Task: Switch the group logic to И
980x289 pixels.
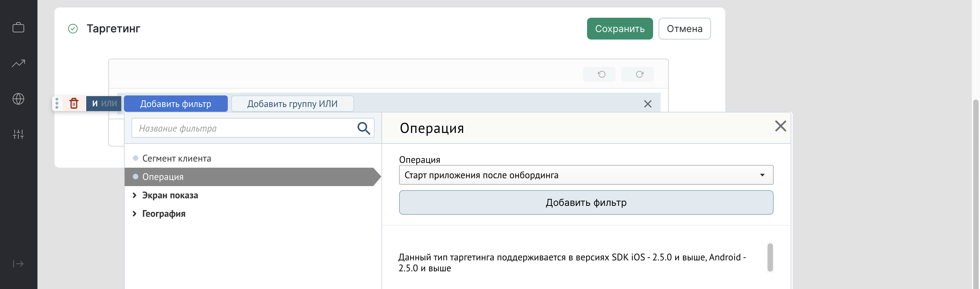Action: [x=95, y=104]
